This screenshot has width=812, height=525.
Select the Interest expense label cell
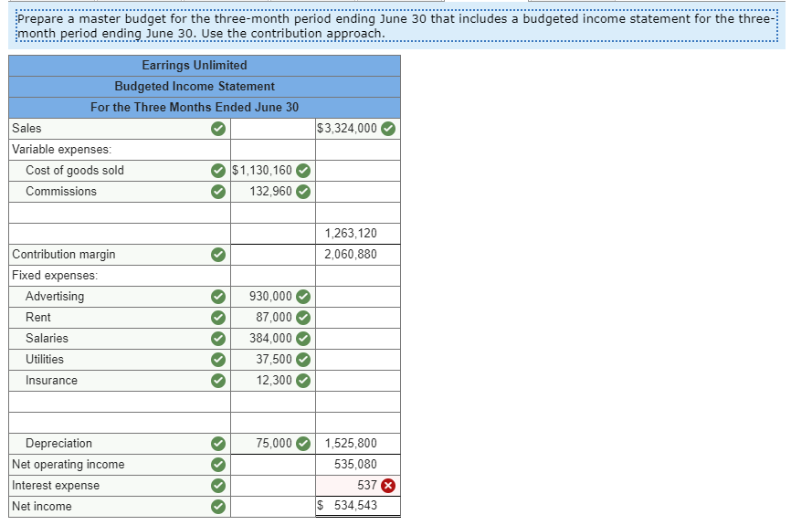point(120,486)
